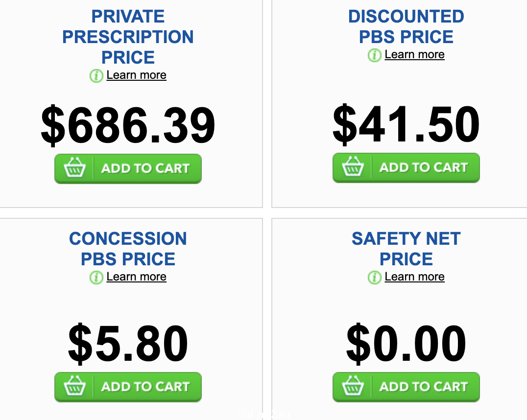Viewport: 527px width, 420px height.
Task: Click basket icon on the $0.00 cart button
Action: click(x=353, y=385)
